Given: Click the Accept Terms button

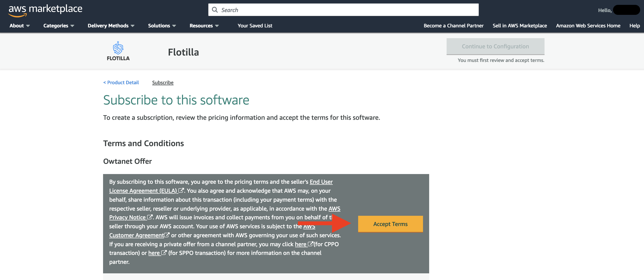Looking at the screenshot, I should (x=390, y=224).
